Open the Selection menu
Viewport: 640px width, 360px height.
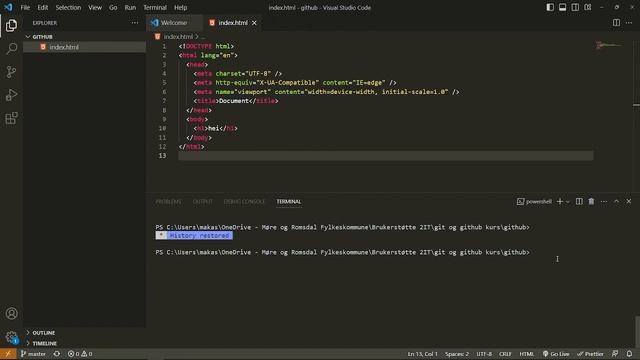(x=68, y=7)
